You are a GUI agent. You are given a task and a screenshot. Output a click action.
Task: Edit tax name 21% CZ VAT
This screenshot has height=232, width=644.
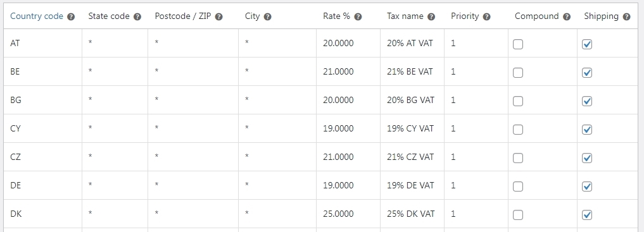pos(412,157)
